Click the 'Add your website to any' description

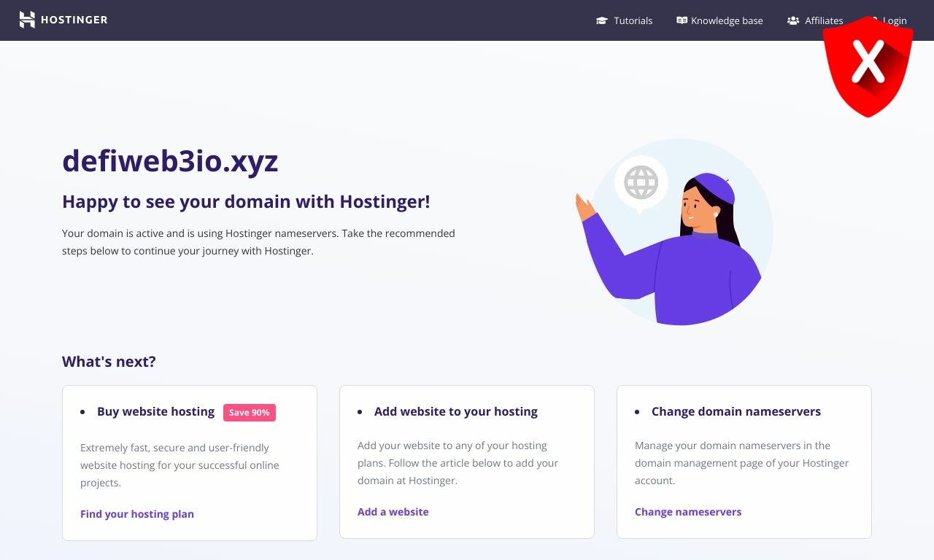pos(458,463)
